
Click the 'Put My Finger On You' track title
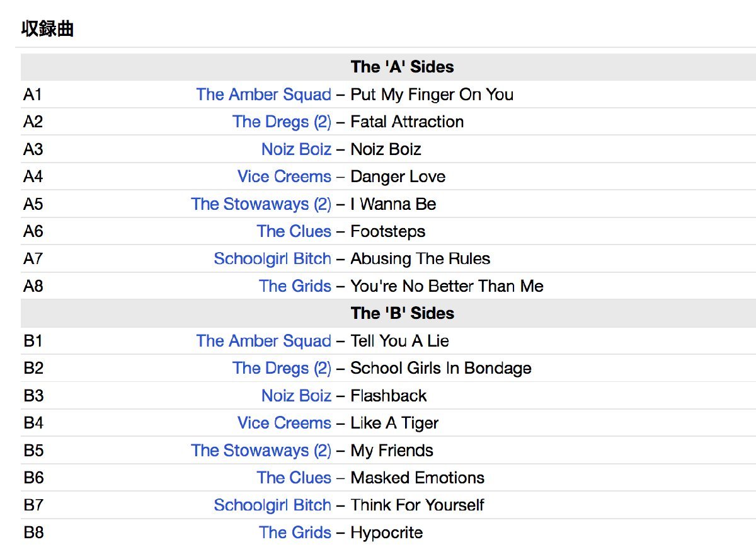432,95
